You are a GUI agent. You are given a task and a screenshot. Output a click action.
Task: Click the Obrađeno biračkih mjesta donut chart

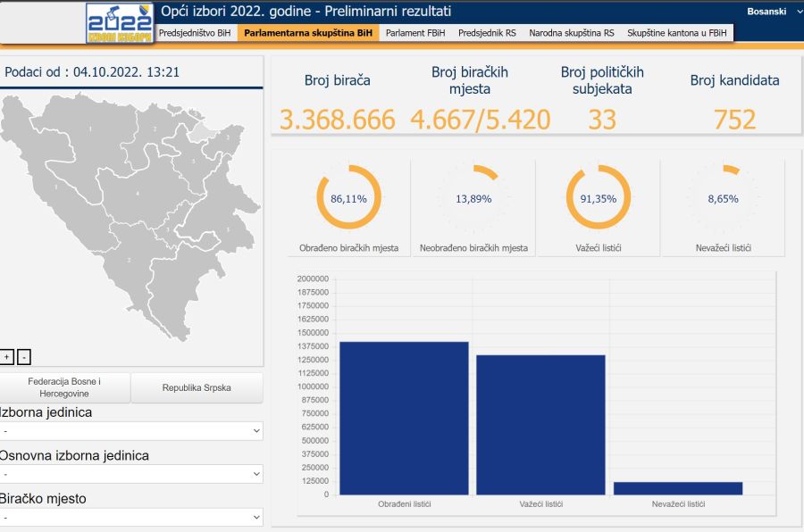tap(348, 198)
